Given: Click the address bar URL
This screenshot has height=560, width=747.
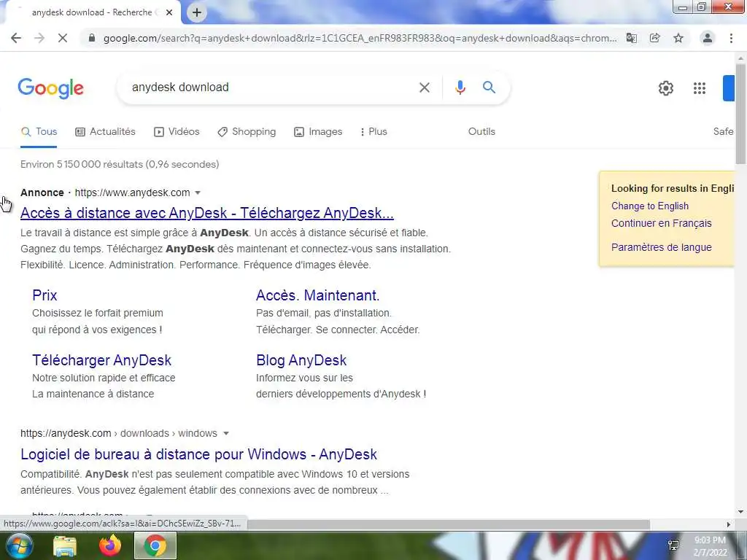Looking at the screenshot, I should pyautogui.click(x=360, y=38).
